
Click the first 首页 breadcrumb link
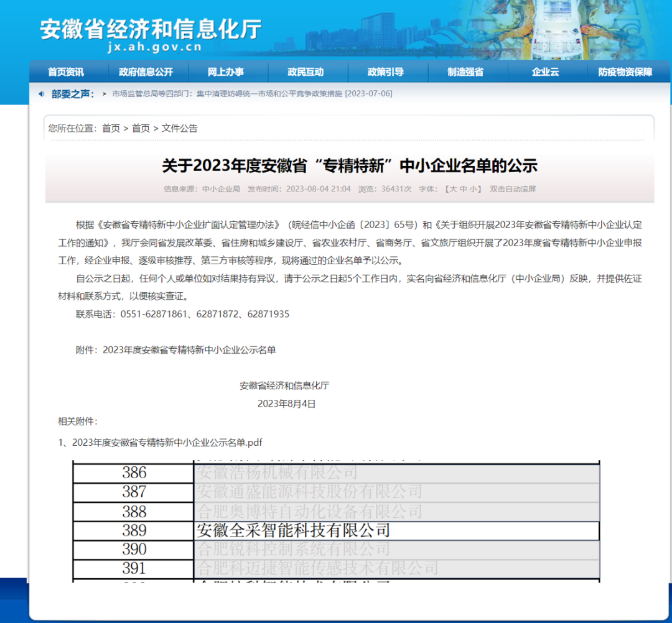(111, 128)
